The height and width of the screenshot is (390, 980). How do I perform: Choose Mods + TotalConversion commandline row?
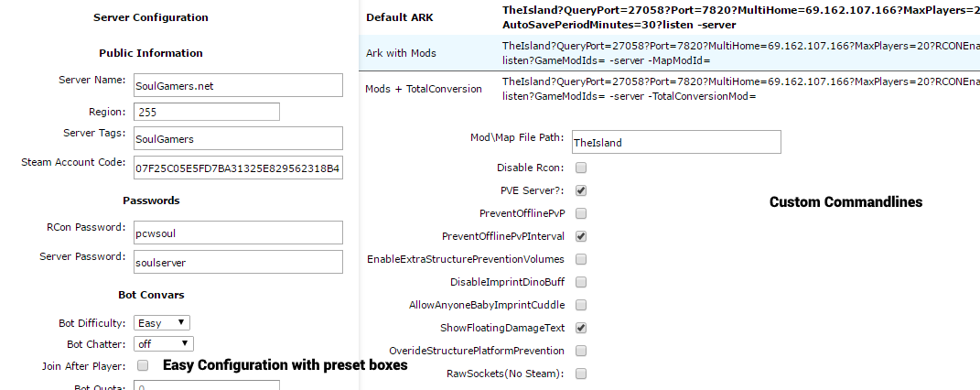(424, 89)
